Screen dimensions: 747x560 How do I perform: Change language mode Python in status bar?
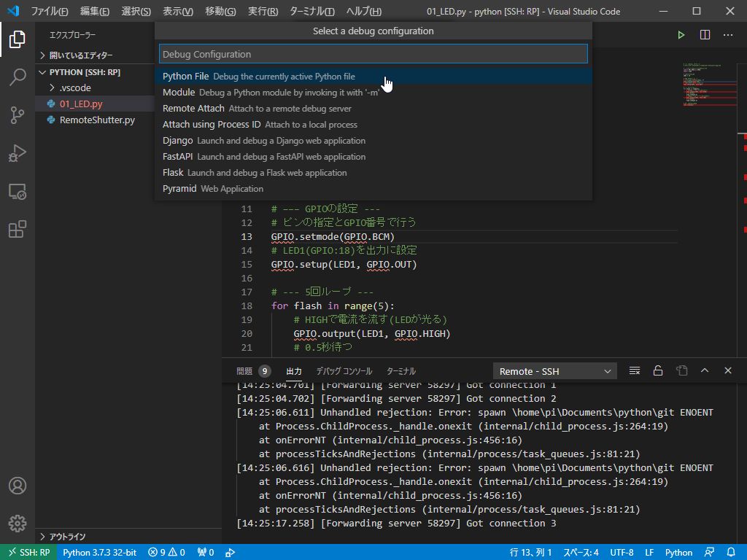tap(679, 553)
